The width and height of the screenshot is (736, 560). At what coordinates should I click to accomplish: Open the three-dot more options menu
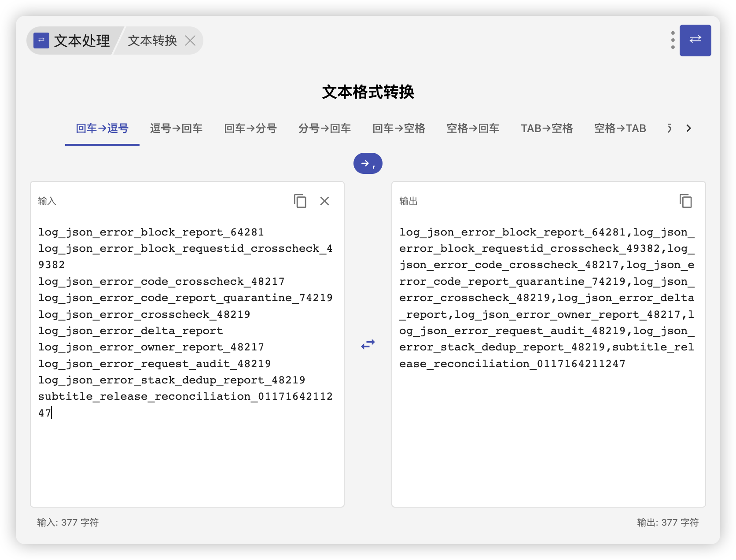point(673,41)
